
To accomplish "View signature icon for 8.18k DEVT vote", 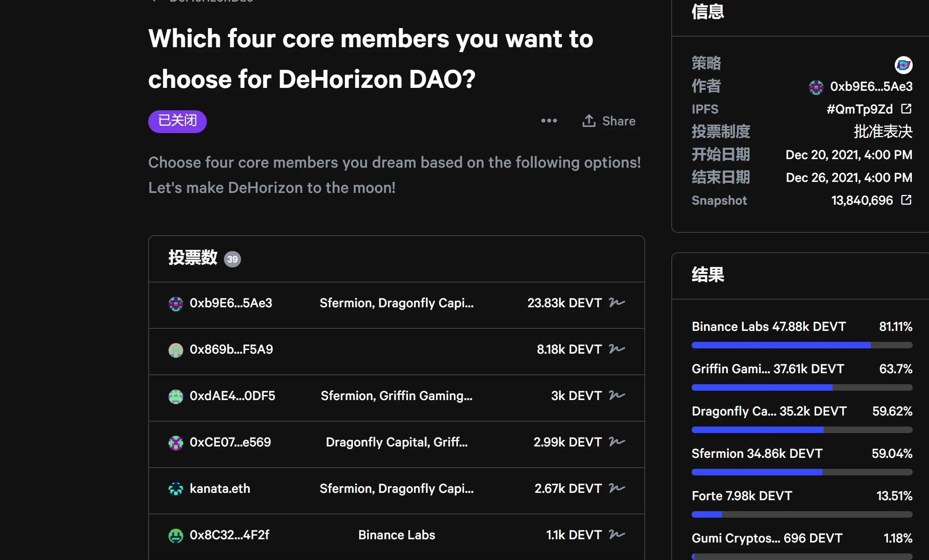I will point(617,349).
